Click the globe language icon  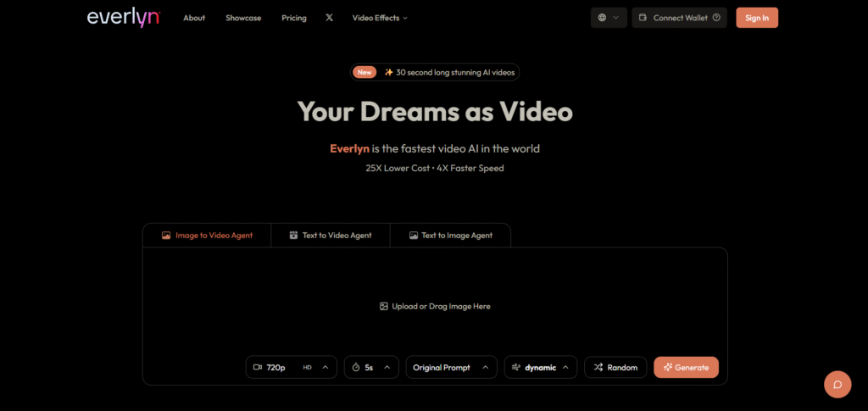[603, 18]
